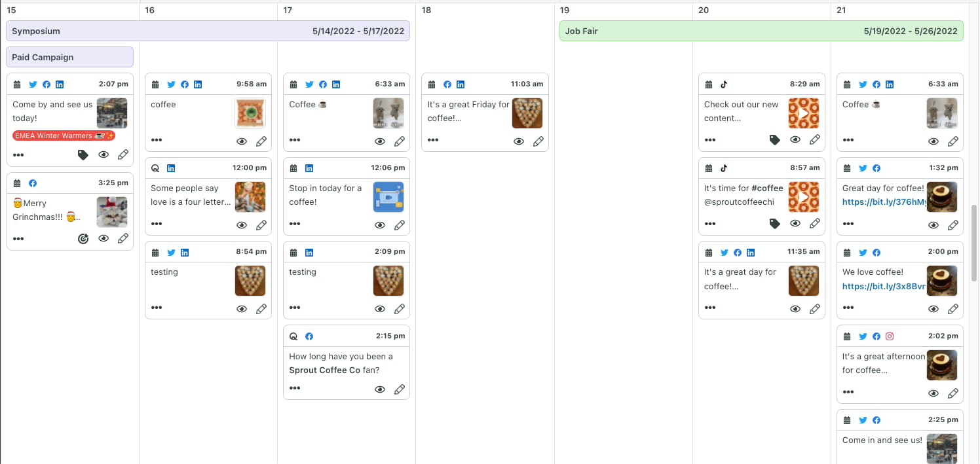980x464 pixels.
Task: Click the Instagram icon on the 2:02 pm post
Action: [890, 336]
